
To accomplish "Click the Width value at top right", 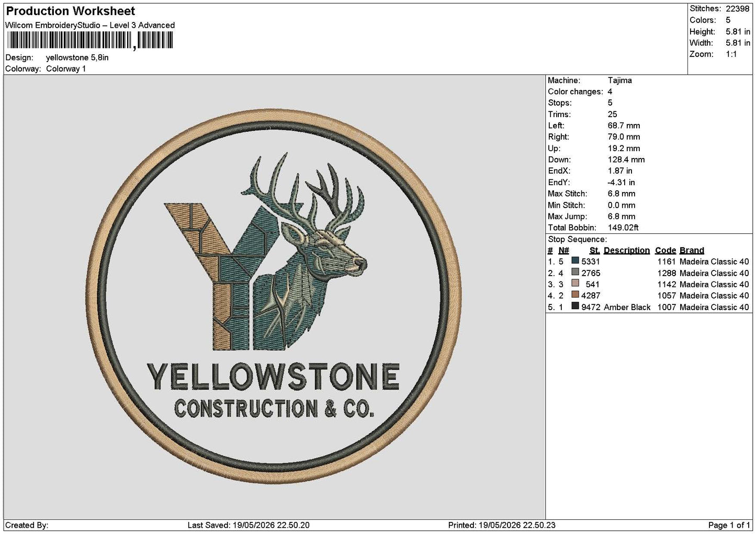I will (738, 43).
